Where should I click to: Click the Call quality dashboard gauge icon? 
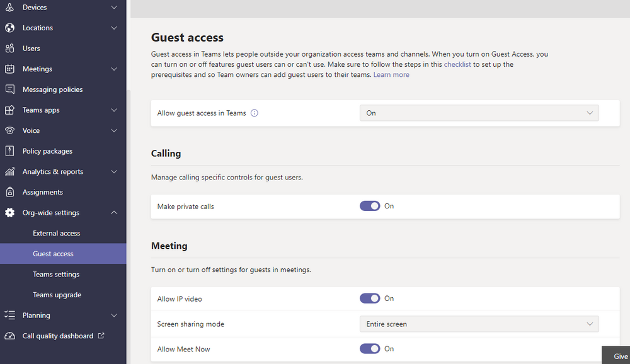[9, 336]
